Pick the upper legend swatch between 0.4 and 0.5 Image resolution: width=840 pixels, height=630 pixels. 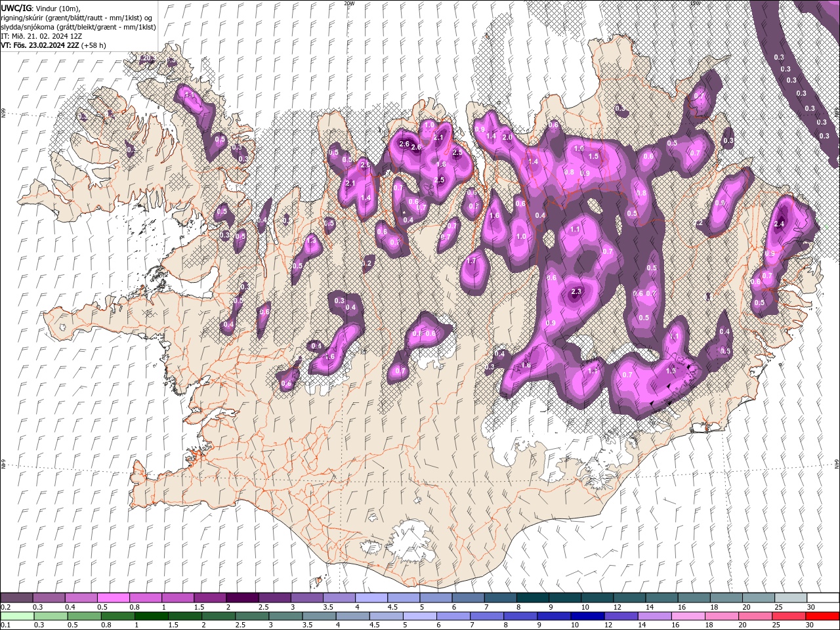81,598
